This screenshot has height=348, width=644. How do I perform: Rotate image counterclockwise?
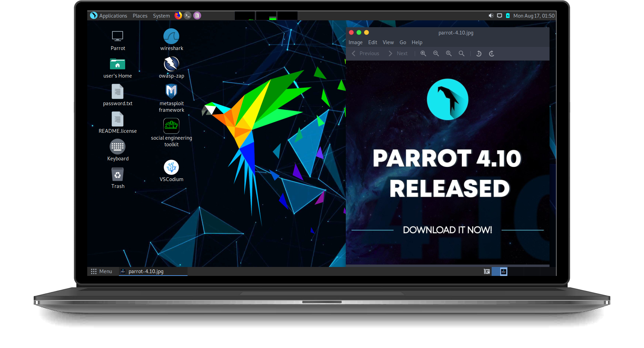(479, 53)
